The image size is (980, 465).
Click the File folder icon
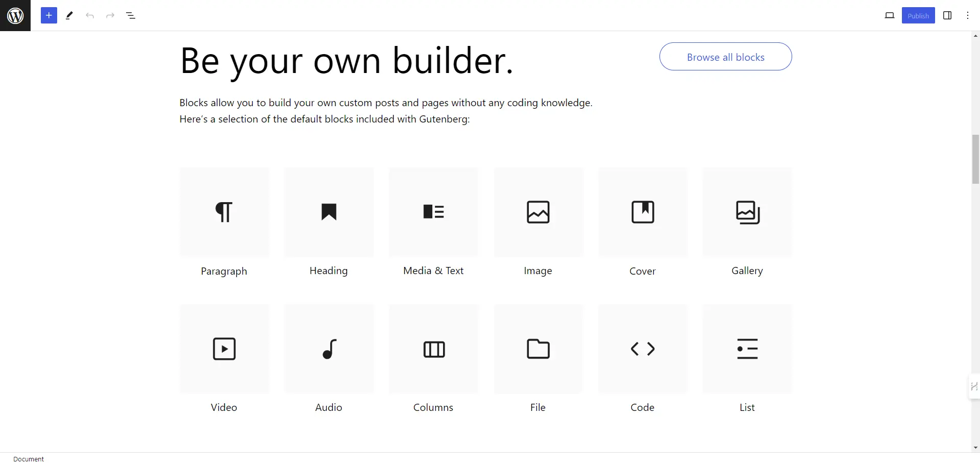click(538, 349)
